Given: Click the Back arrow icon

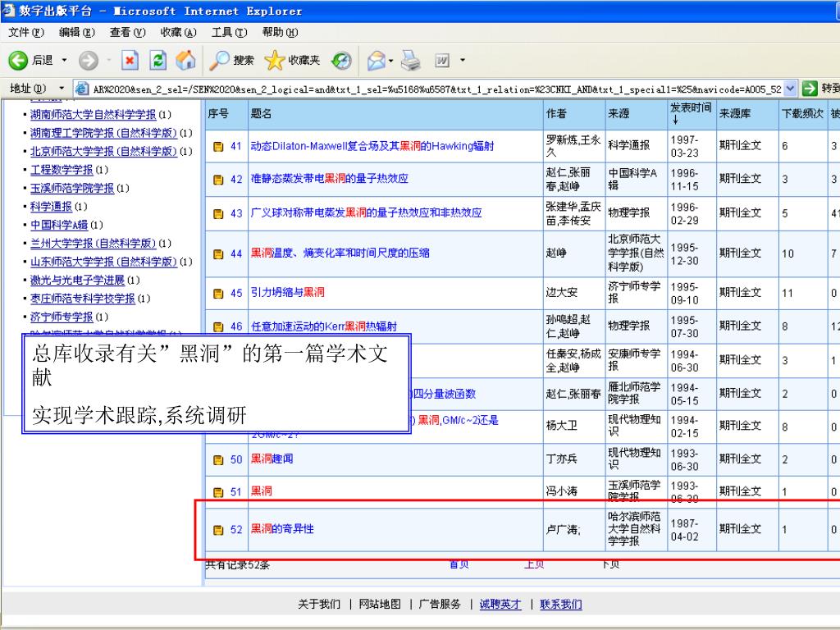Looking at the screenshot, I should [x=18, y=60].
